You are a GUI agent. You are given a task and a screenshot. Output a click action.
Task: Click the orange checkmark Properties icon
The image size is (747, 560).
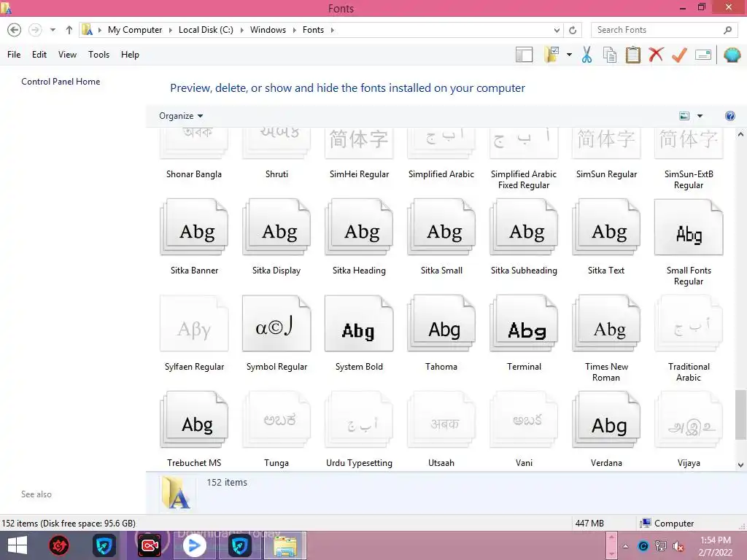pos(679,55)
